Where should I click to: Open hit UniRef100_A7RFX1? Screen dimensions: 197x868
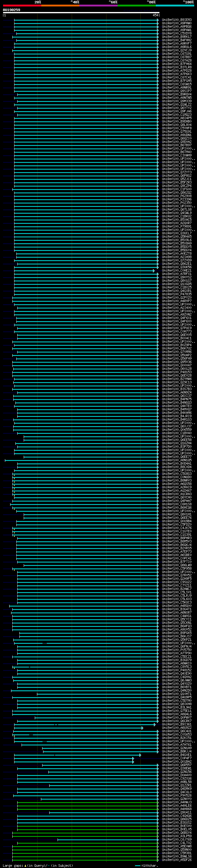pos(177,274)
